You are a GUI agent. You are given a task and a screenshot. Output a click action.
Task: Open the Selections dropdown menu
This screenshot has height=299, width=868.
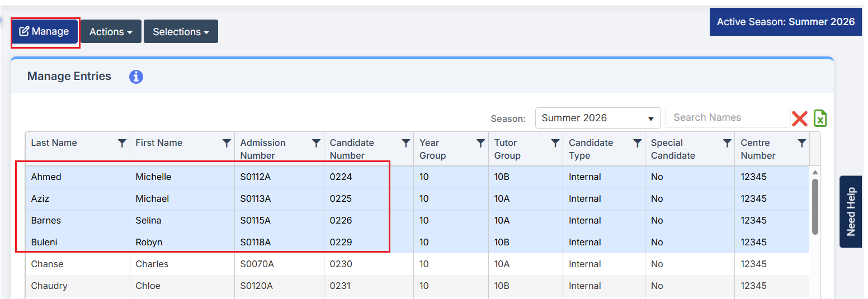[x=181, y=32]
